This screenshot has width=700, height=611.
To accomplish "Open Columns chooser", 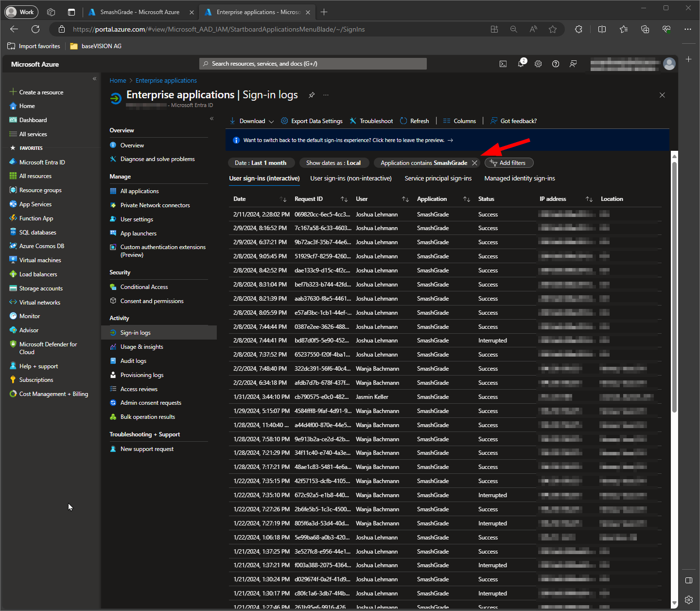I will [x=459, y=121].
